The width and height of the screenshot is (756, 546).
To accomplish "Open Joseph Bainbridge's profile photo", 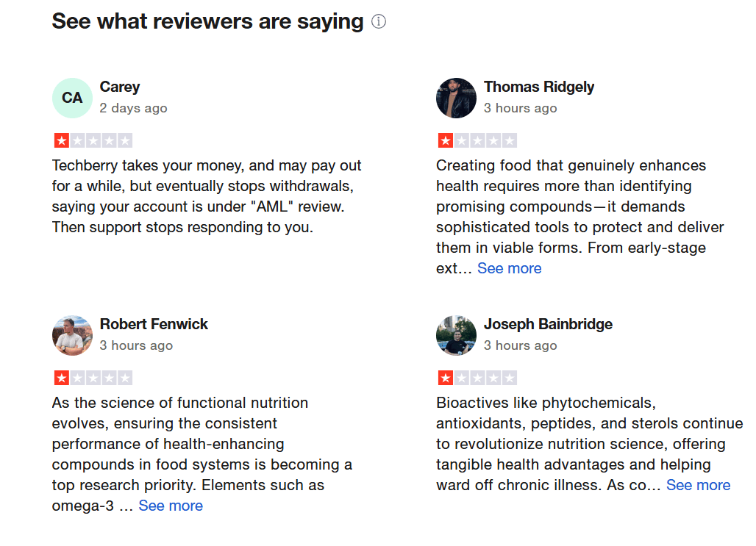I will pyautogui.click(x=456, y=335).
